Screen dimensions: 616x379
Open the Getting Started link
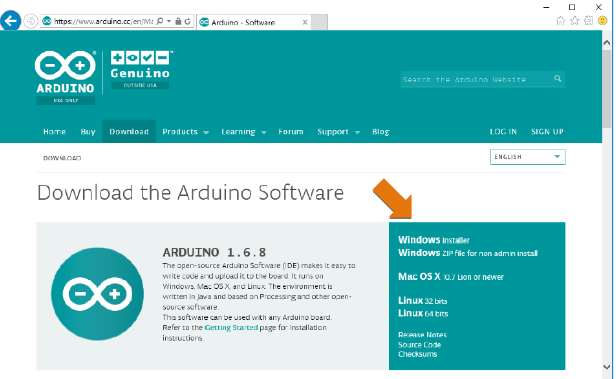tap(231, 328)
